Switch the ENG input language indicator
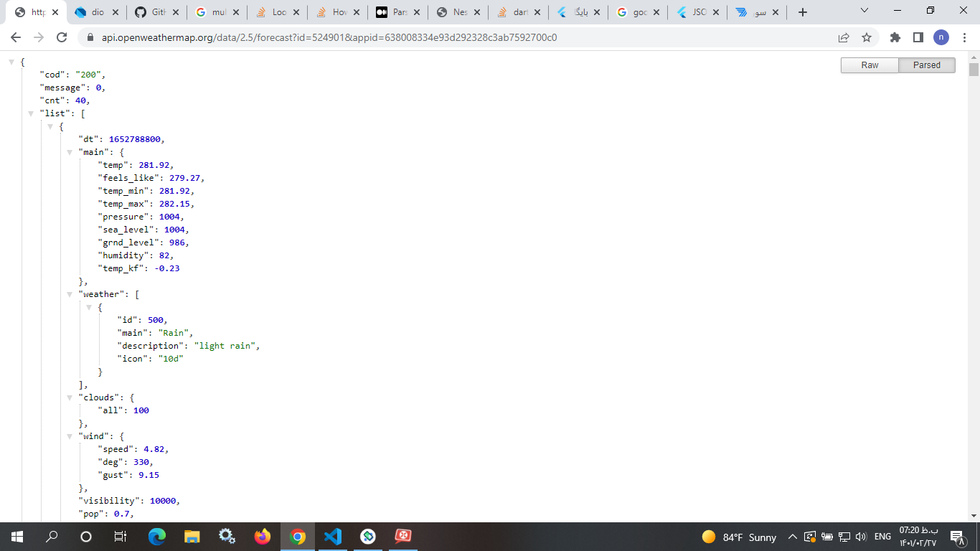This screenshot has height=551, width=980. click(882, 537)
